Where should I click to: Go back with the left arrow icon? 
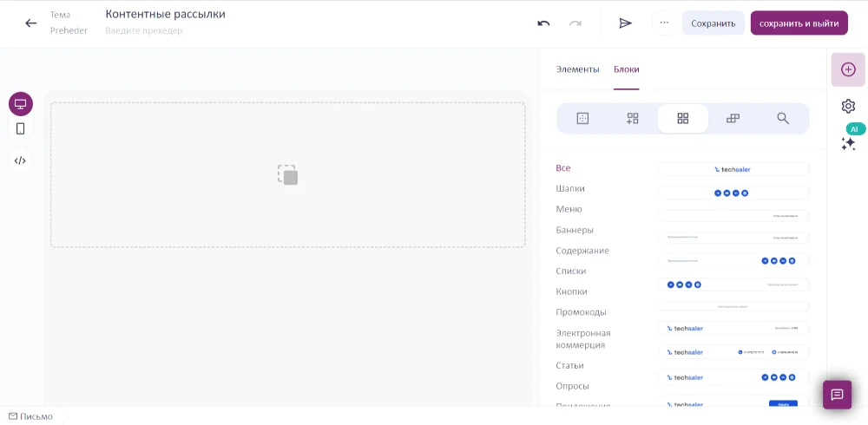pyautogui.click(x=31, y=23)
